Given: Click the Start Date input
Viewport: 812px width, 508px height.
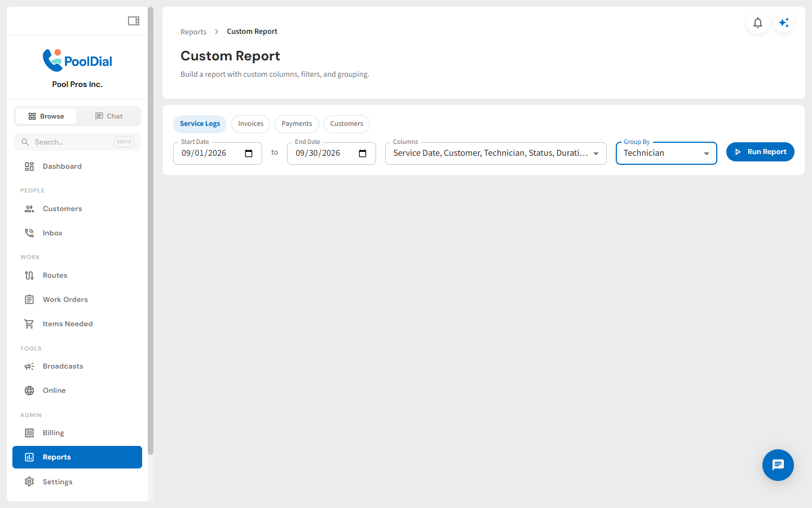Looking at the screenshot, I should [x=218, y=154].
